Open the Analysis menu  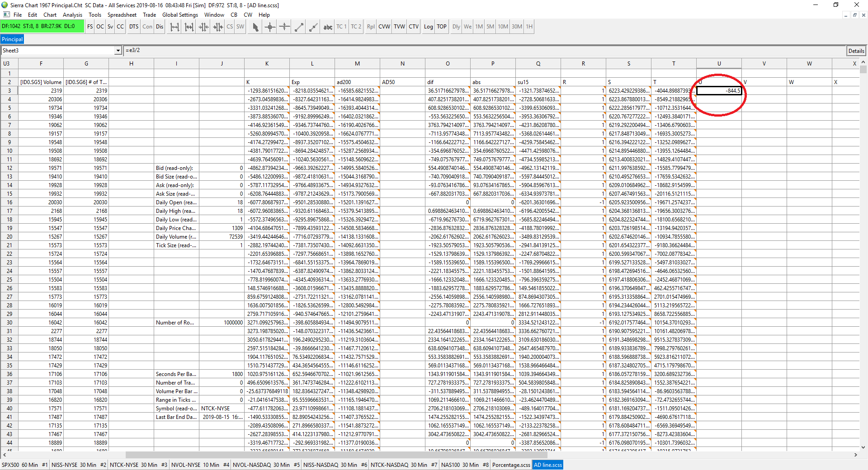tap(73, 15)
